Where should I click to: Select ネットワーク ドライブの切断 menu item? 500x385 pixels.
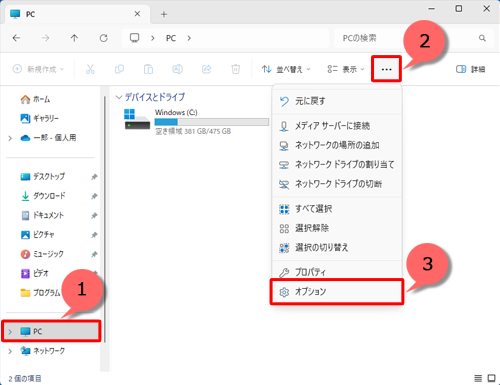(x=337, y=184)
